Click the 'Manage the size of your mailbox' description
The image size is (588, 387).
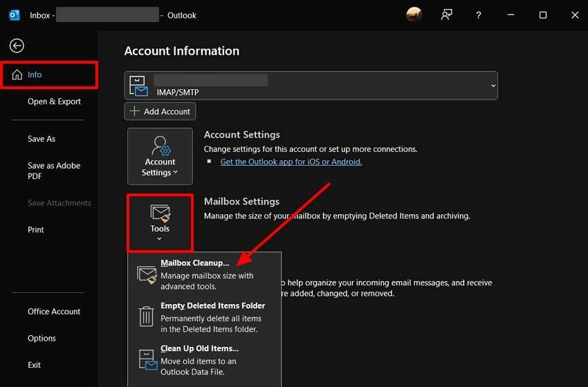pos(337,216)
